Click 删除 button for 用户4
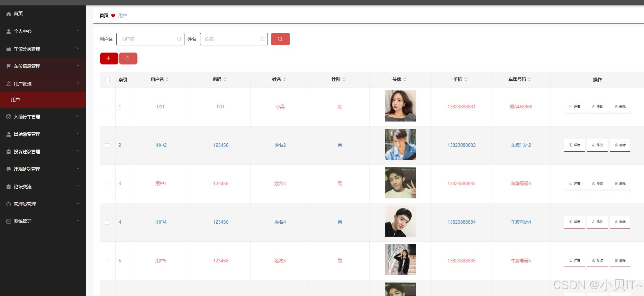Image resolution: width=644 pixels, height=296 pixels. (620, 222)
